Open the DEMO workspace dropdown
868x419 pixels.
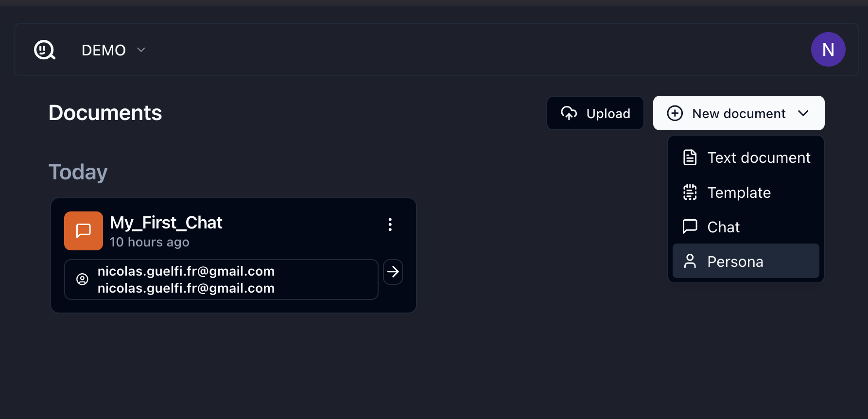[x=113, y=50]
